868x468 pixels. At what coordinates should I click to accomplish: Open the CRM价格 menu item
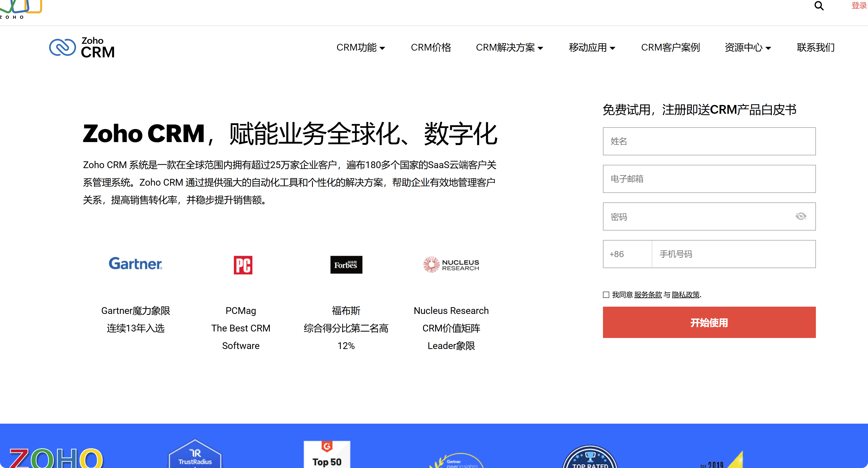(431, 48)
